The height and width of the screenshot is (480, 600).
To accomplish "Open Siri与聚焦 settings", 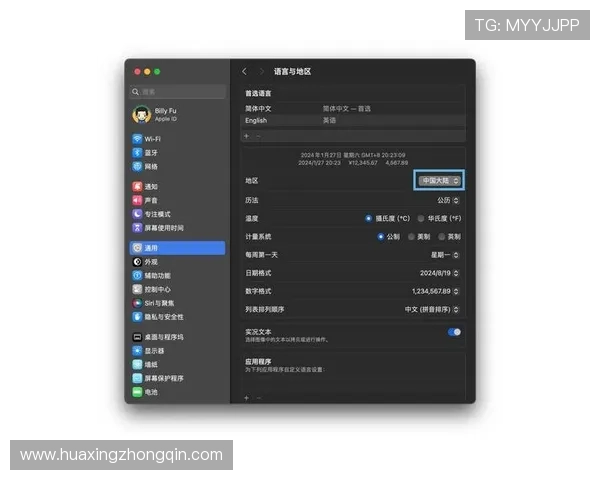I will coord(153,303).
